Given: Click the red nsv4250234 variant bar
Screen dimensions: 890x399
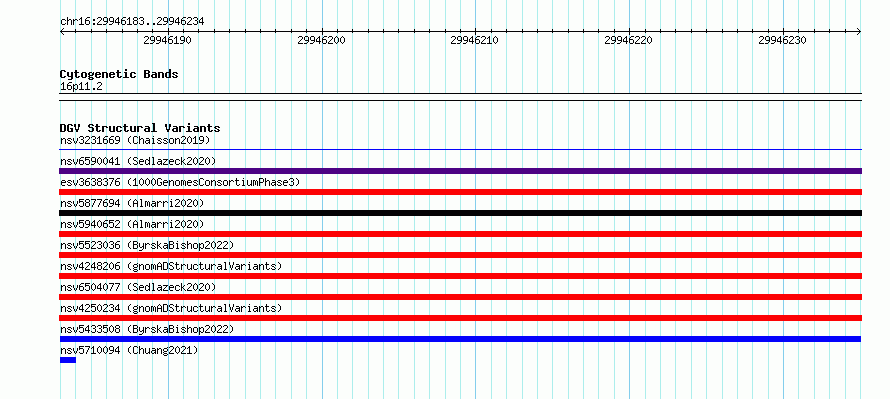Looking at the screenshot, I should [461, 318].
